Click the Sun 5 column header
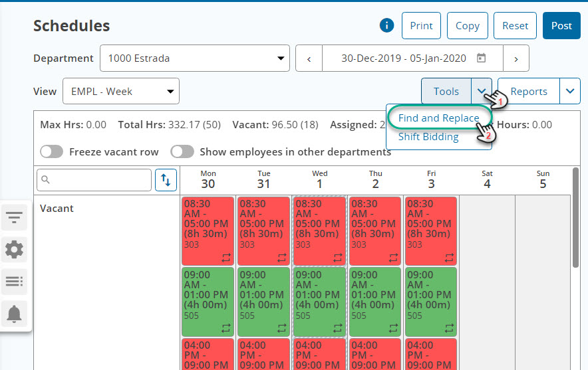The width and height of the screenshot is (588, 370). (543, 179)
